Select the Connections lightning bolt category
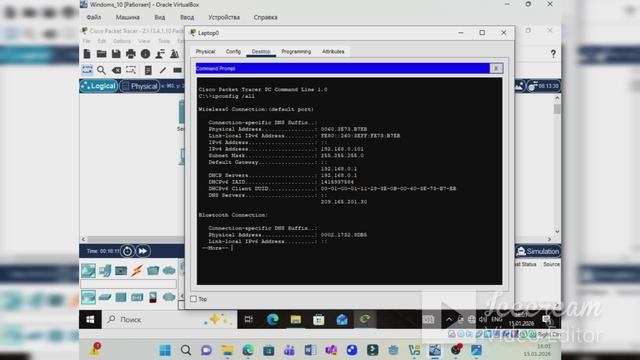This screenshot has height=360, width=640. [x=137, y=271]
